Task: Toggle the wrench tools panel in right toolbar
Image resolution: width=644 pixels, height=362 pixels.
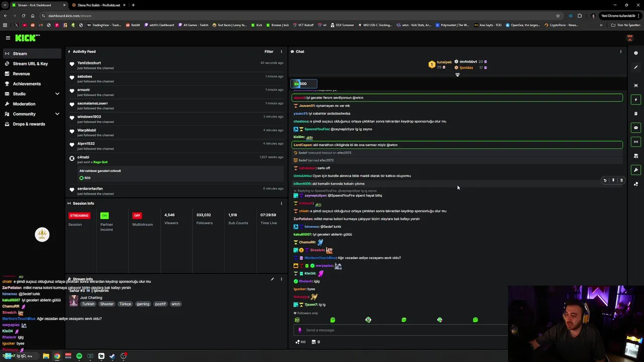Action: pos(636,170)
